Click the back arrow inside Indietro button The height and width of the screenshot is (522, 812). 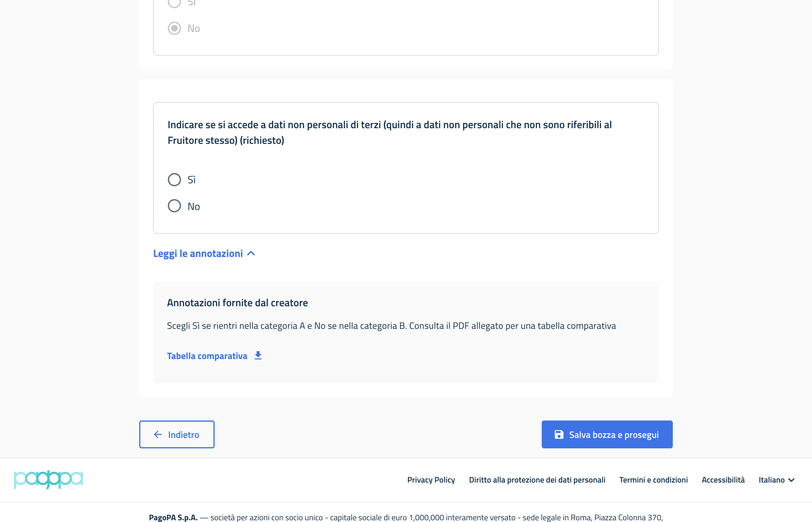click(x=157, y=434)
